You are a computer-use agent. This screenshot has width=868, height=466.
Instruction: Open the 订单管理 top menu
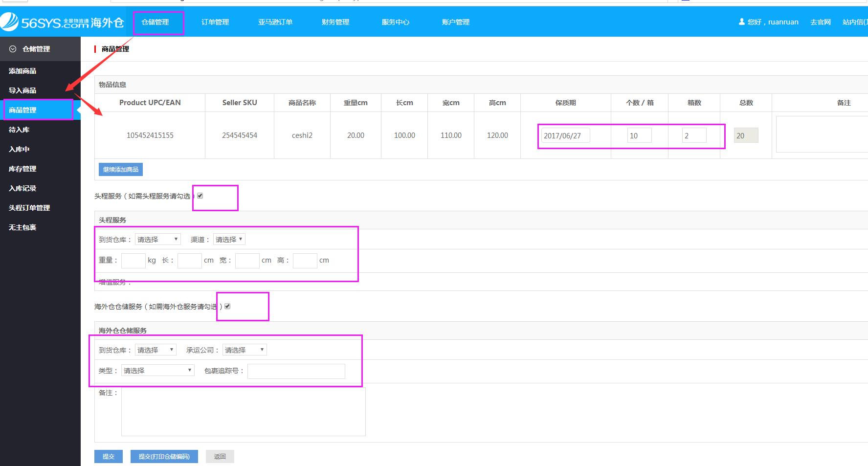pyautogui.click(x=215, y=22)
